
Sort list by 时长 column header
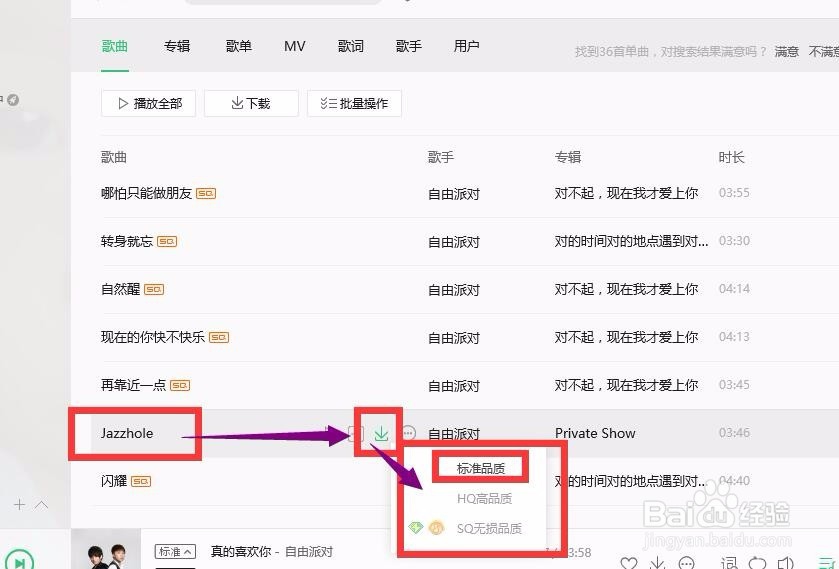point(731,157)
